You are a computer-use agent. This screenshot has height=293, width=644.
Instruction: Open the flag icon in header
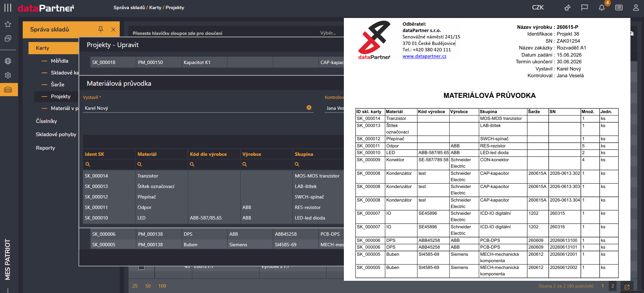coord(584,7)
